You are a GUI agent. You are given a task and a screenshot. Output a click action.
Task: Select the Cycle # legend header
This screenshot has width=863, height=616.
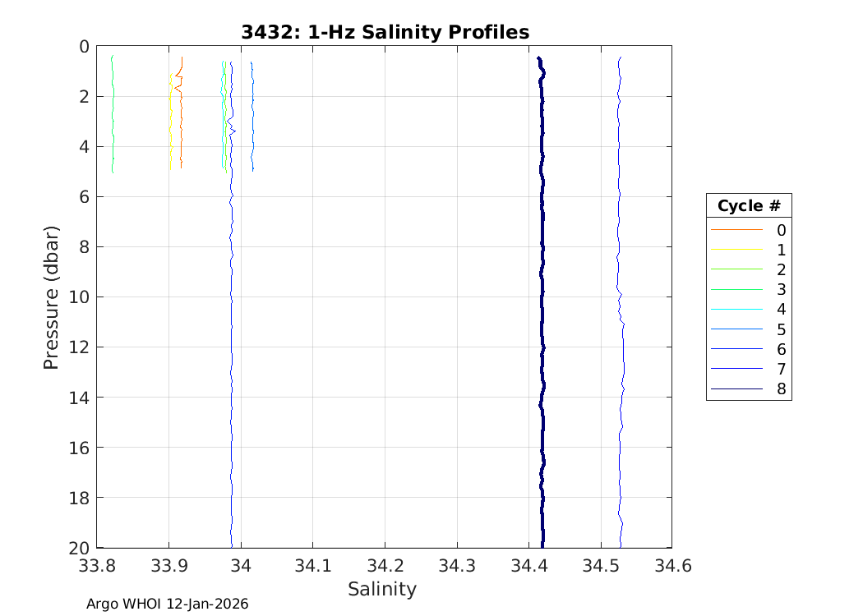pyautogui.click(x=748, y=205)
